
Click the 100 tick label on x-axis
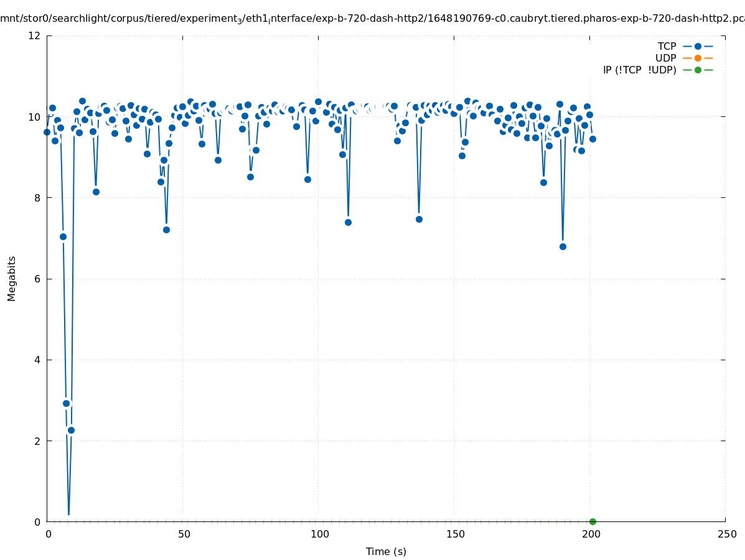(319, 534)
